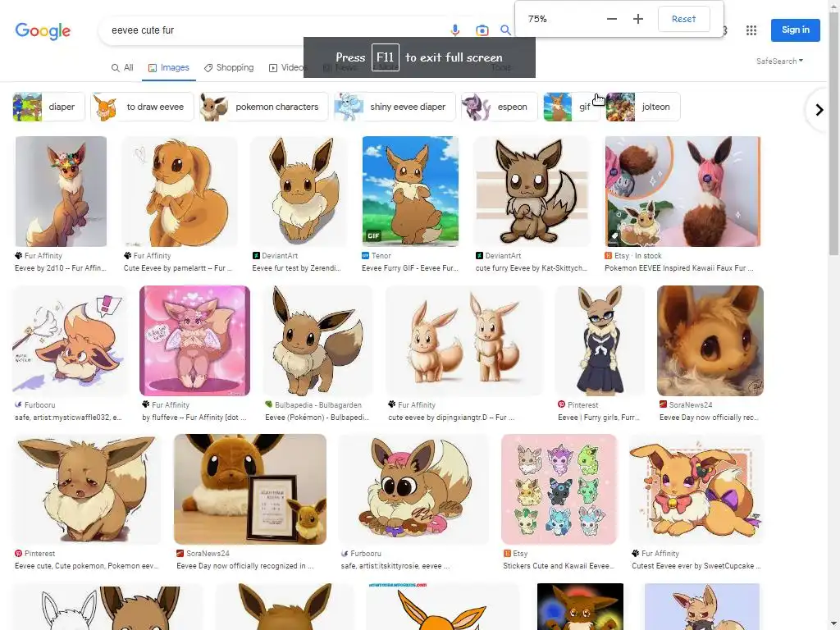Click 'Eevee (Pokémon) - Bulbapedi...' caption link
The height and width of the screenshot is (630, 840).
(317, 418)
